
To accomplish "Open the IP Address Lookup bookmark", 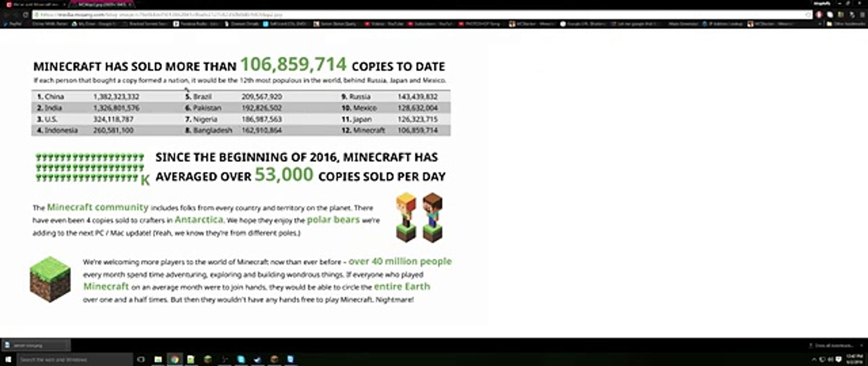I will coord(723,24).
